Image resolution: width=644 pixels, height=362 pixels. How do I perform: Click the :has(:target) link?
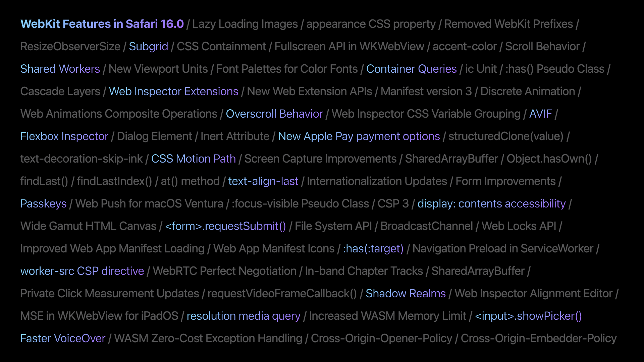coord(373,249)
